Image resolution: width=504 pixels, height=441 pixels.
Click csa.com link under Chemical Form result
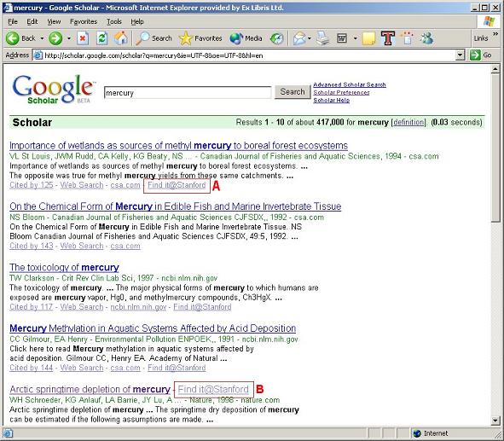[x=125, y=246]
